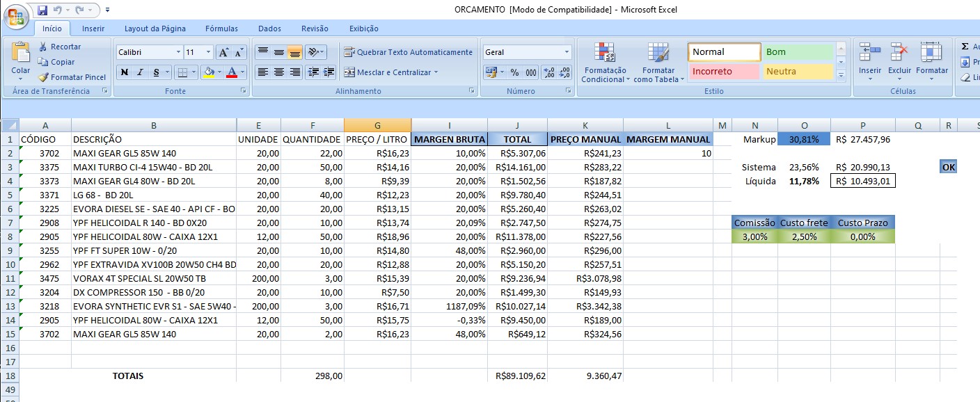Apply the Incorreto cell style

(724, 71)
